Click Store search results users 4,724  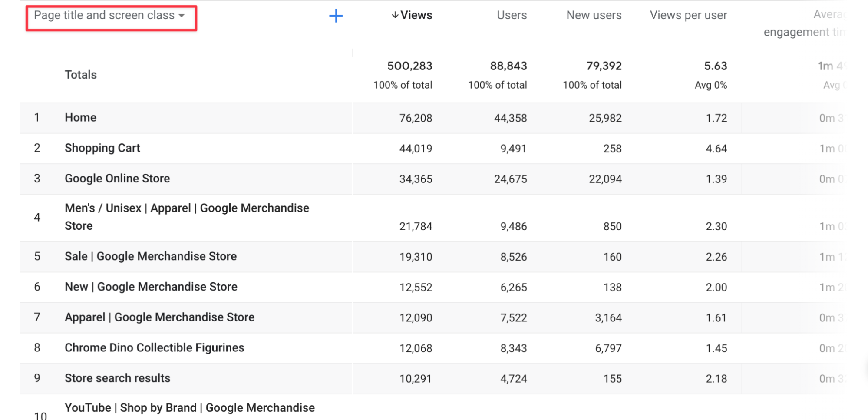[514, 379]
